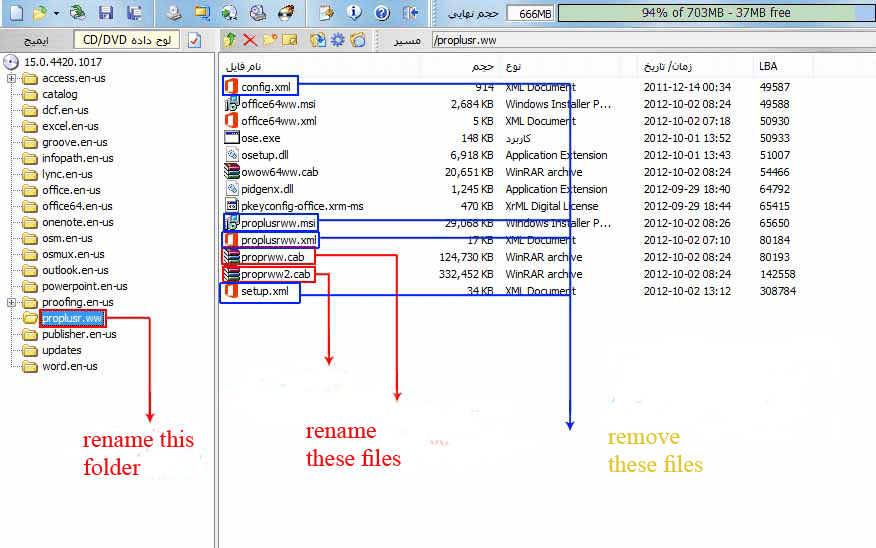The width and height of the screenshot is (876, 548).
Task: Click the burn CD image flame icon
Action: [286, 12]
